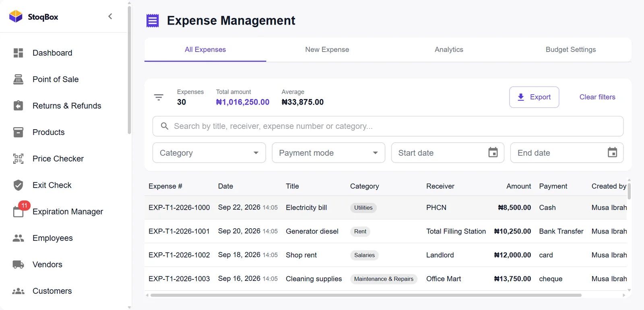Open the Category dropdown
The image size is (644, 310).
tap(209, 153)
